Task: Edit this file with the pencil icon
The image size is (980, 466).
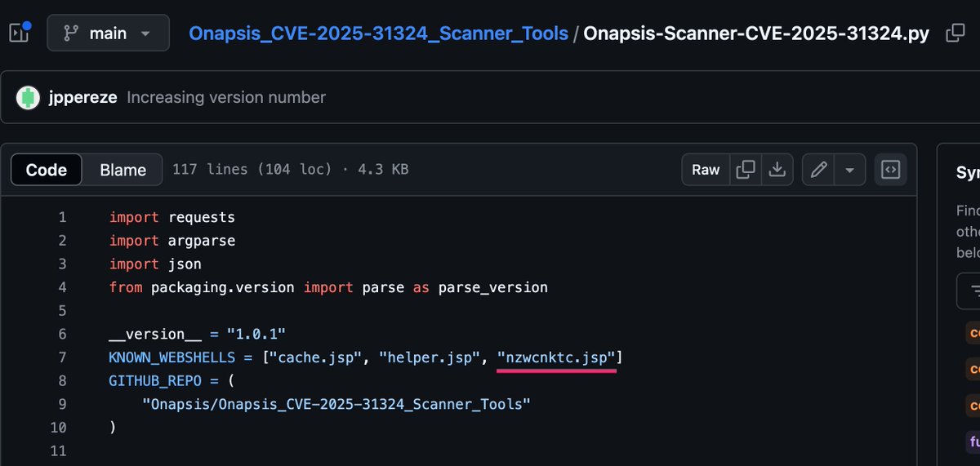Action: click(817, 170)
